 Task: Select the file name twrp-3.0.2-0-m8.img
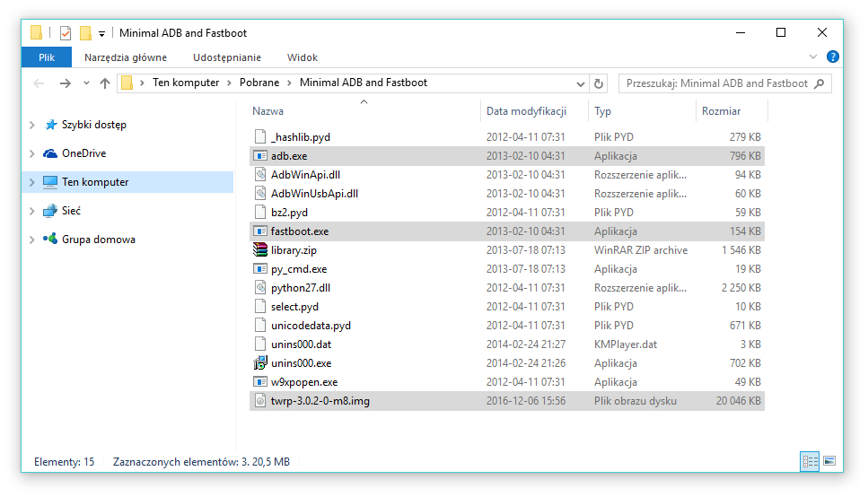tap(320, 401)
